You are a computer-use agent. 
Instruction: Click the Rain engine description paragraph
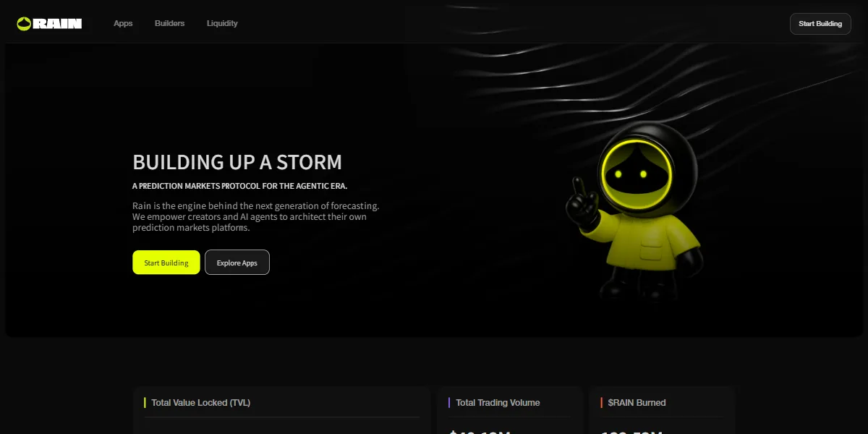pos(256,216)
